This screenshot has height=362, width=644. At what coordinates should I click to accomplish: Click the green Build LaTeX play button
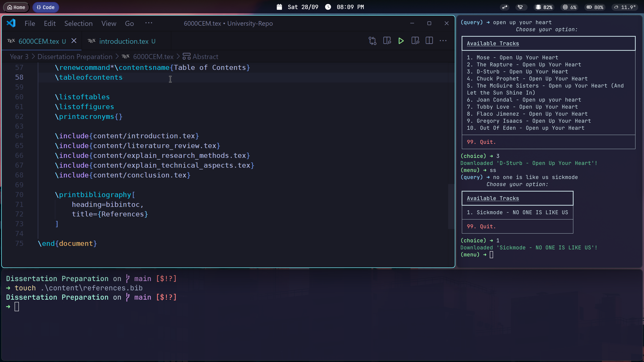coord(401,41)
